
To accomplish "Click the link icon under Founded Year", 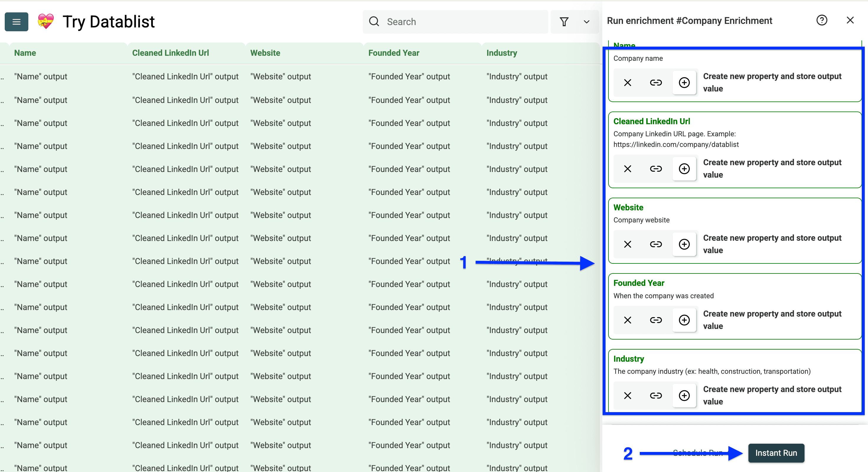I will (656, 320).
